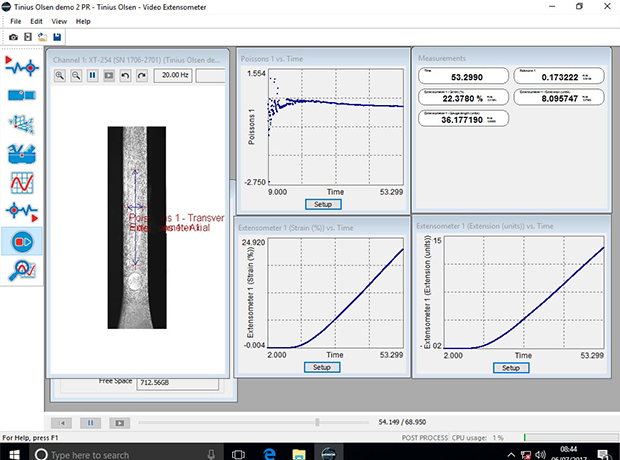Click Setup under Poissons 1 vs. Time chart
The height and width of the screenshot is (460, 620).
321,203
